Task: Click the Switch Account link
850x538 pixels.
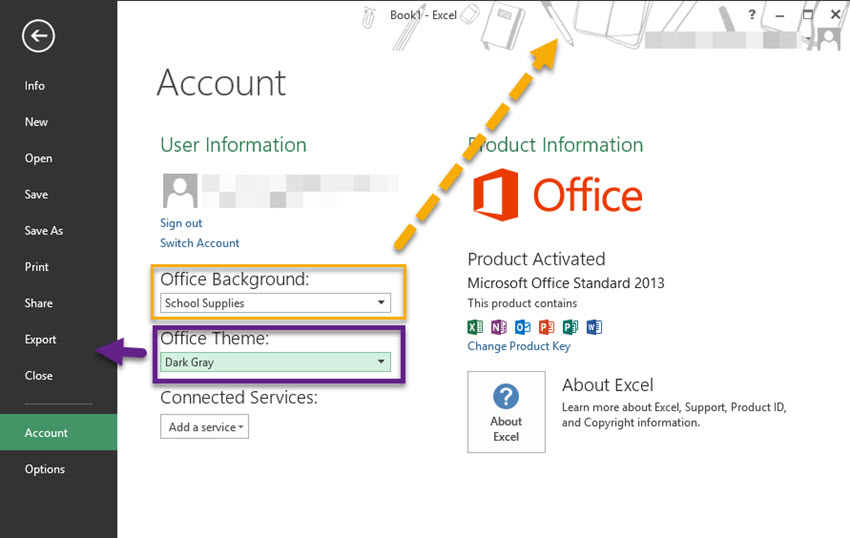Action: click(199, 243)
